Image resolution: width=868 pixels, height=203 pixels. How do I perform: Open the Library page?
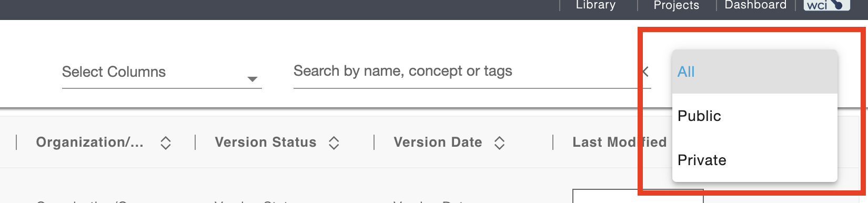tap(596, 5)
